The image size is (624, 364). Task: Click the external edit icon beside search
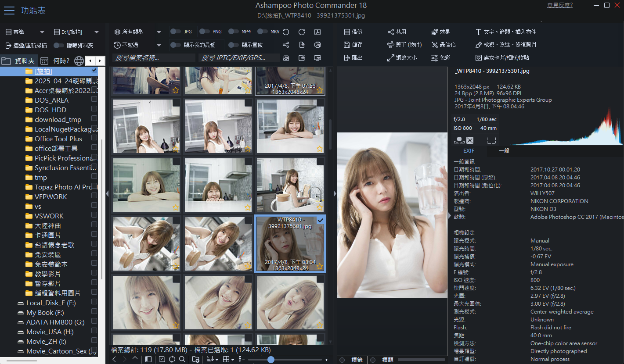click(x=302, y=58)
